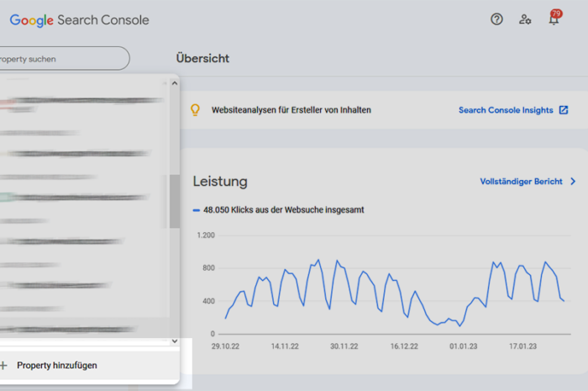Image resolution: width=588 pixels, height=391 pixels.
Task: Click 48.050 Klicks aus der Websuche legend
Action: coord(278,209)
